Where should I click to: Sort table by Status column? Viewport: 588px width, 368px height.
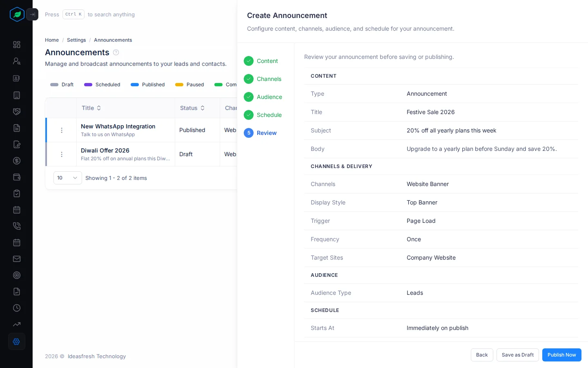point(192,108)
